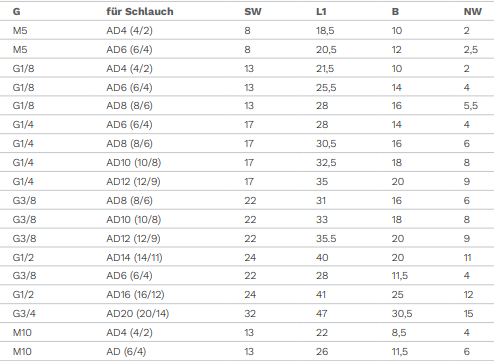Select the L1 value 47
494x362 pixels.
tap(322, 314)
